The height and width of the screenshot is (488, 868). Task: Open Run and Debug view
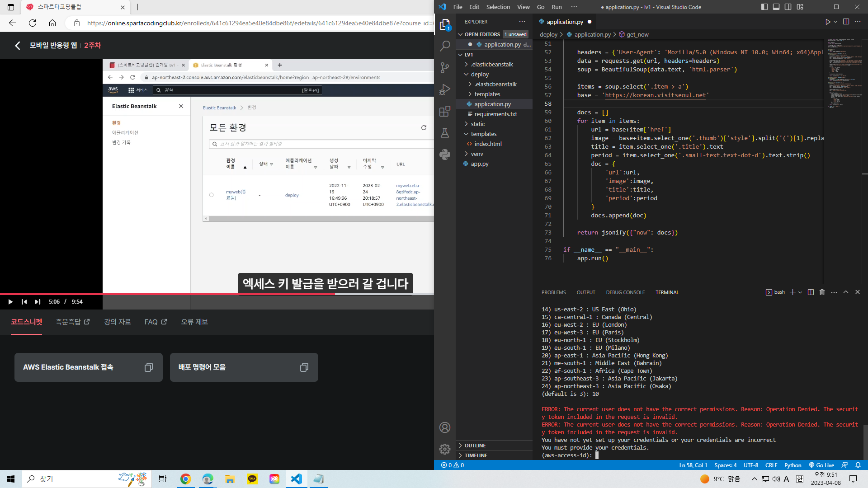point(445,89)
